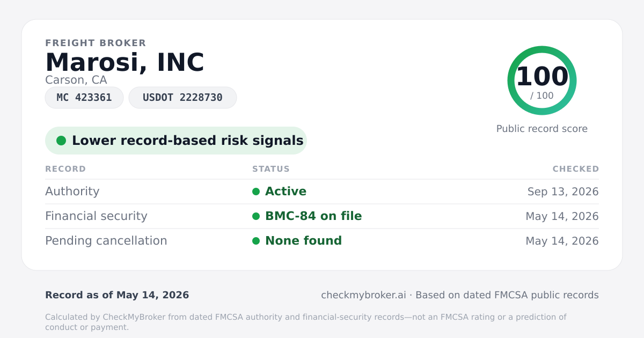Click the CHECKED column header
This screenshot has width=644, height=338.
coord(576,169)
